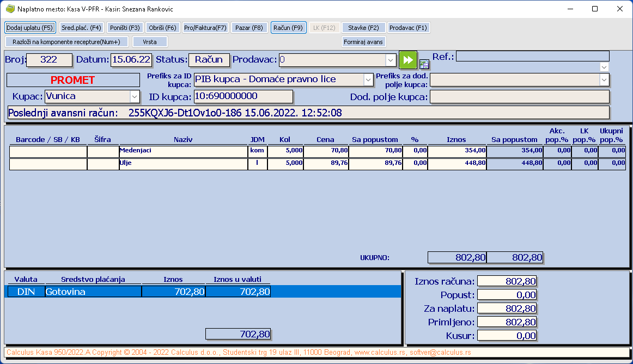The image size is (633, 364).
Task: Click Ulje price cell 89,76 under Cena
Action: (326, 164)
